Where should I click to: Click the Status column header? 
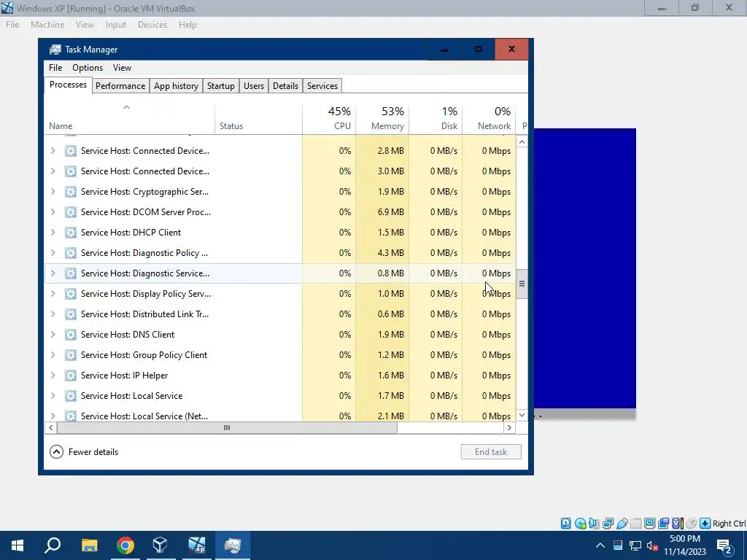coord(258,119)
